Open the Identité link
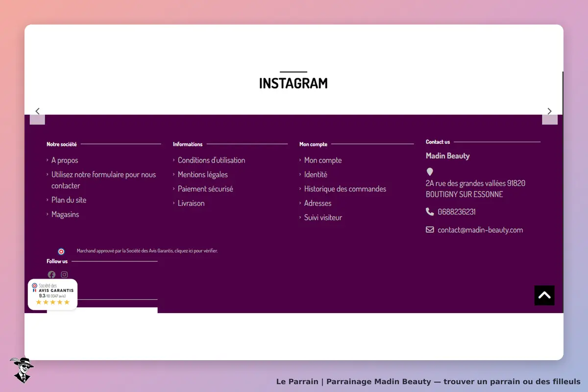 (316, 174)
